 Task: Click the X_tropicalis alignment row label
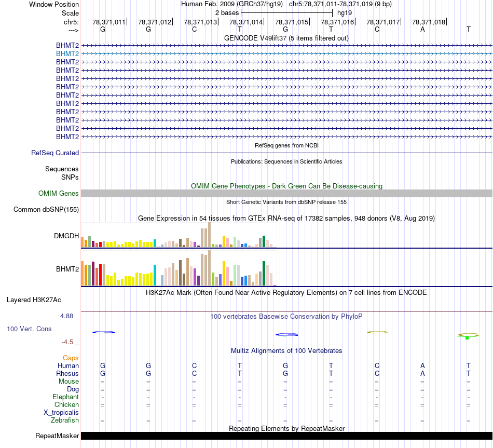pos(61,413)
